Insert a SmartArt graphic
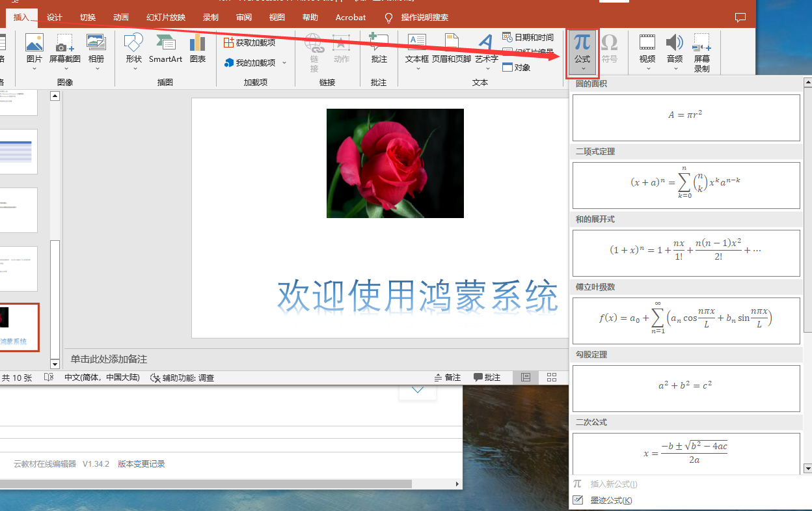This screenshot has height=511, width=812. (165, 48)
